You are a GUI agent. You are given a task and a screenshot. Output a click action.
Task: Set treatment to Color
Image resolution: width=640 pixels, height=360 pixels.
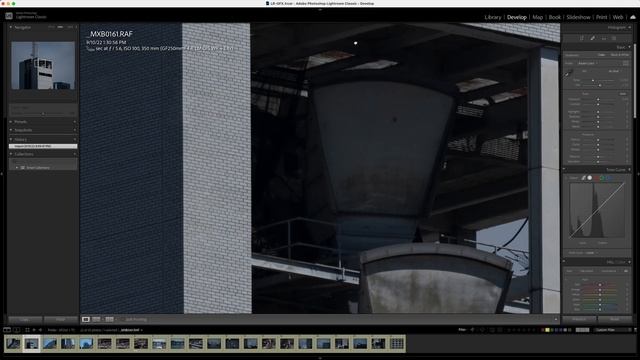point(601,55)
